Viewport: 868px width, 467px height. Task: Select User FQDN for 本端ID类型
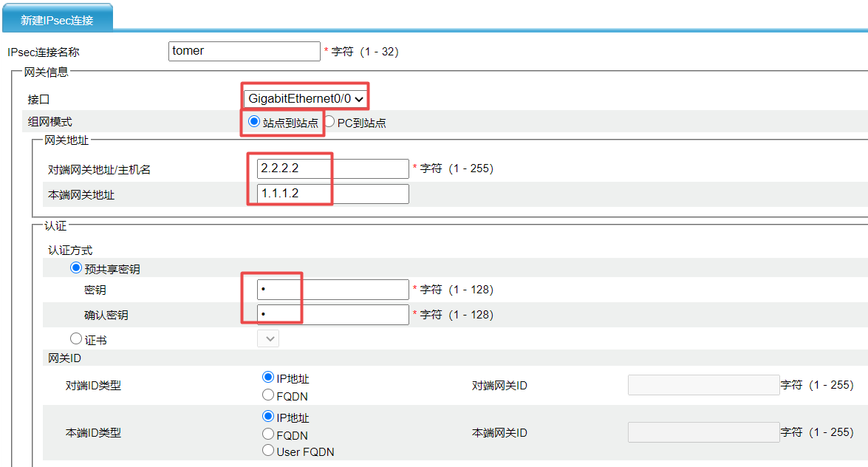tap(268, 450)
